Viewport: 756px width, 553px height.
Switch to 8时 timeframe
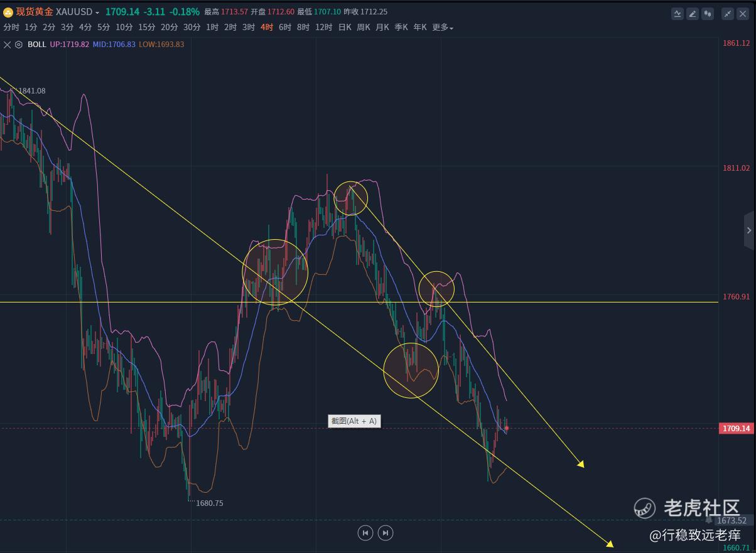click(x=303, y=28)
